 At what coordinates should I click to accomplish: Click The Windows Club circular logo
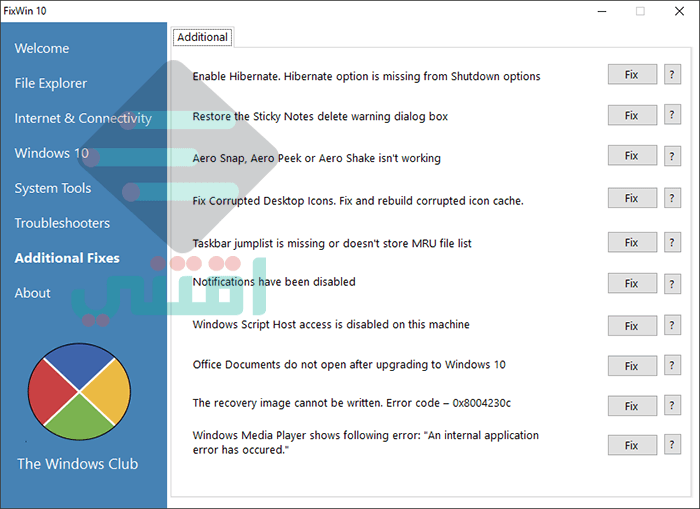79,392
